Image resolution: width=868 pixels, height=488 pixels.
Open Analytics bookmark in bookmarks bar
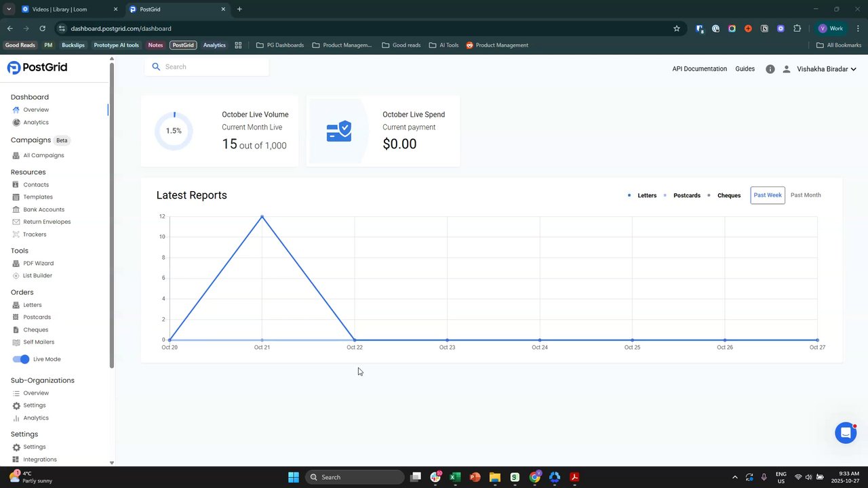(214, 45)
